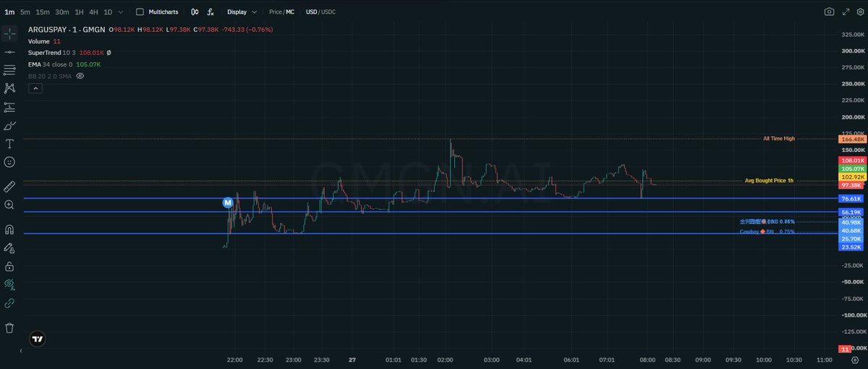Select the crosshair cursor tool
Viewport: 868px width, 369px height.
pos(9,33)
